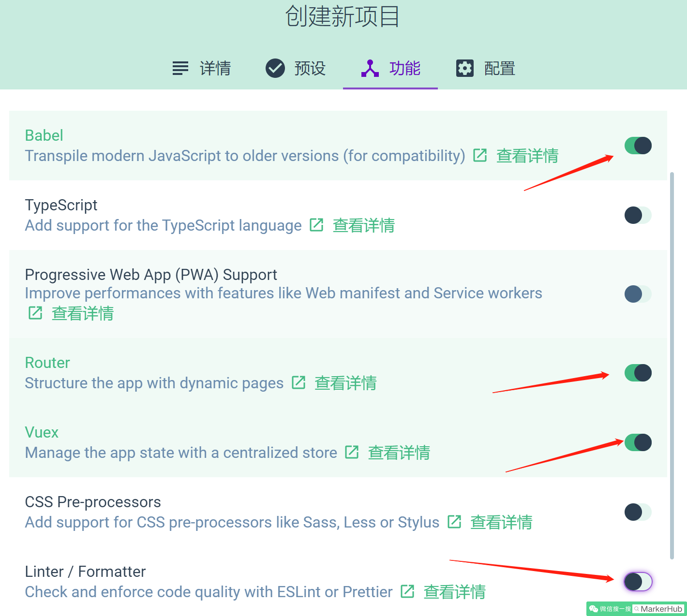Open Router external link icon
The width and height of the screenshot is (687, 616).
(299, 382)
